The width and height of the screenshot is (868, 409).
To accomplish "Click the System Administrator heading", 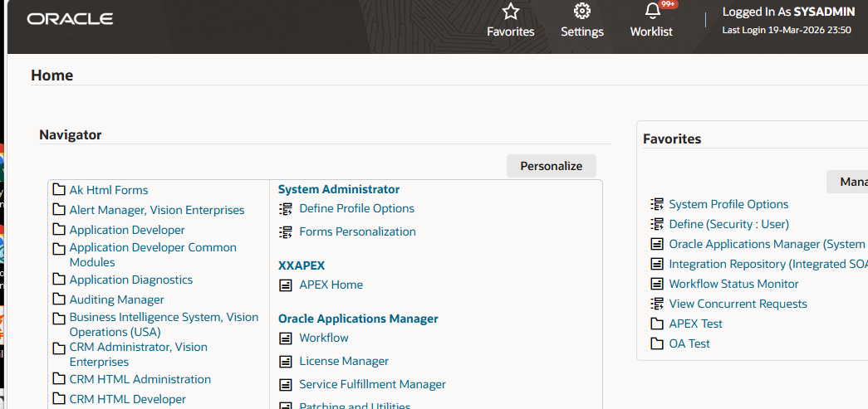I will pos(339,190).
